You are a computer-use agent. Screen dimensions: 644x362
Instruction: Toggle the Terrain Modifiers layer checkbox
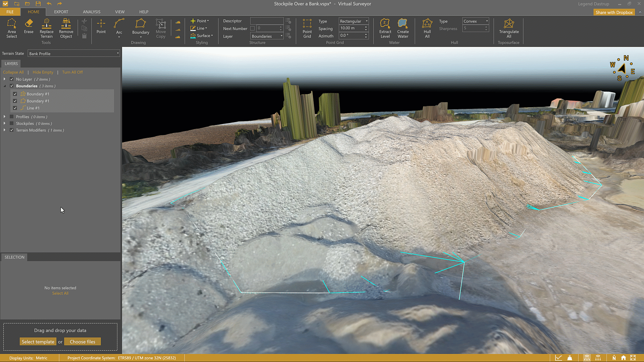[x=12, y=130]
